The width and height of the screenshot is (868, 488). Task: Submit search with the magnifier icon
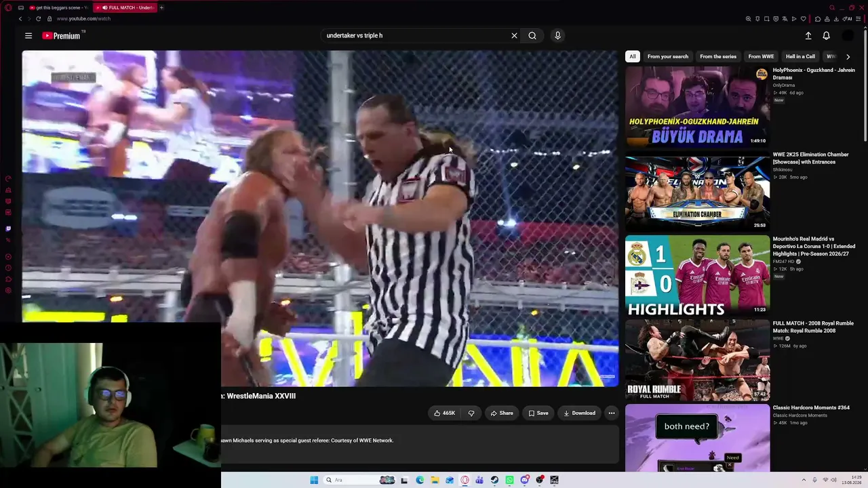[532, 35]
